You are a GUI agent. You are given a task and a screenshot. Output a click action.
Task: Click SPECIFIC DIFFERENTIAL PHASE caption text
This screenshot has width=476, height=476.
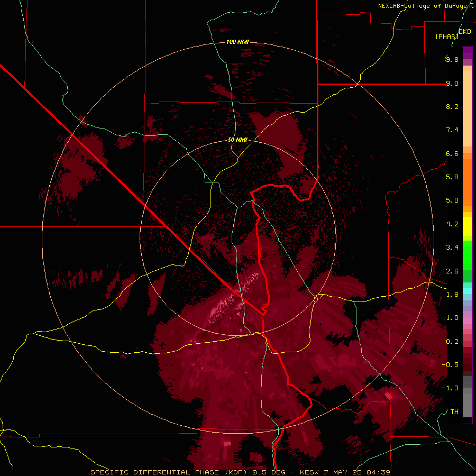[x=155, y=472]
